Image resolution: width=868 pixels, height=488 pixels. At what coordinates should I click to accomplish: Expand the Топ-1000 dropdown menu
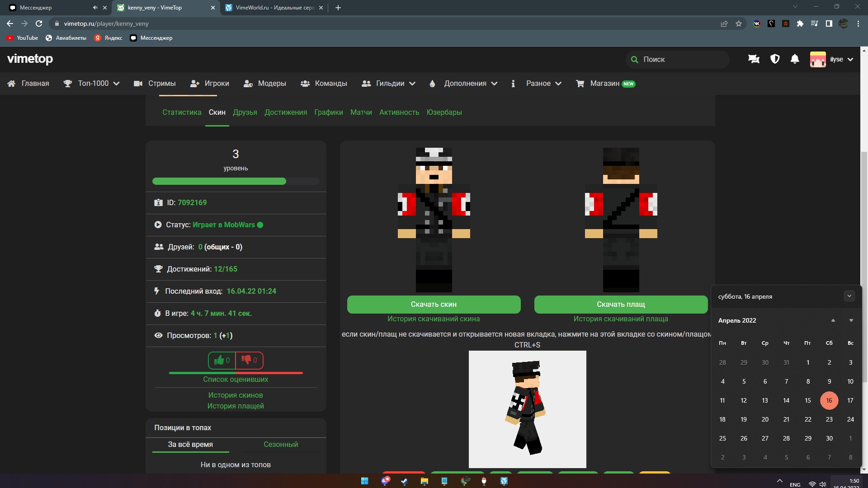[92, 84]
